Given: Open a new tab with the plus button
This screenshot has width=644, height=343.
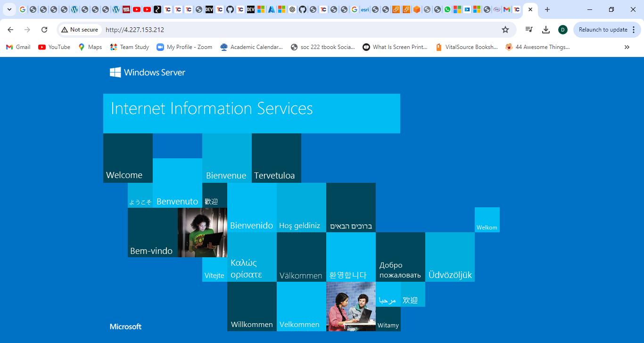Looking at the screenshot, I should (547, 9).
